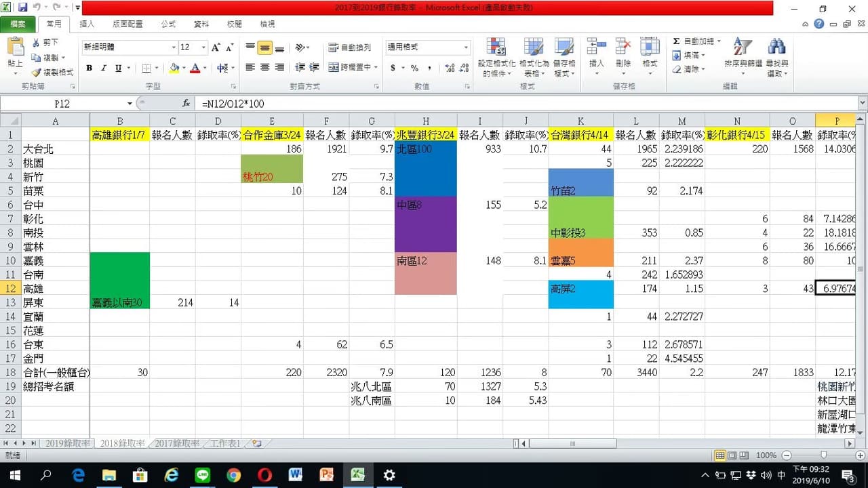Open the Conditional Formatting menu (設定格式化的條件)
This screenshot has height=488, width=868.
pos(496,57)
